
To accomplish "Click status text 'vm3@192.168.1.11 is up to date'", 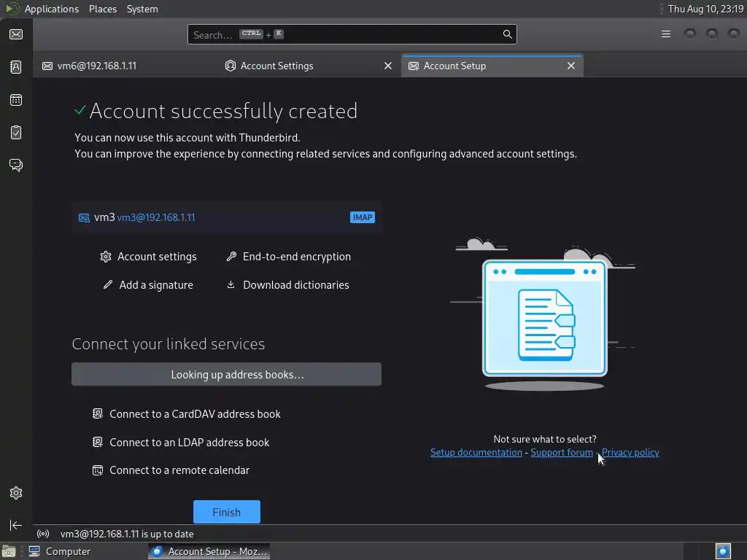I will tap(127, 534).
